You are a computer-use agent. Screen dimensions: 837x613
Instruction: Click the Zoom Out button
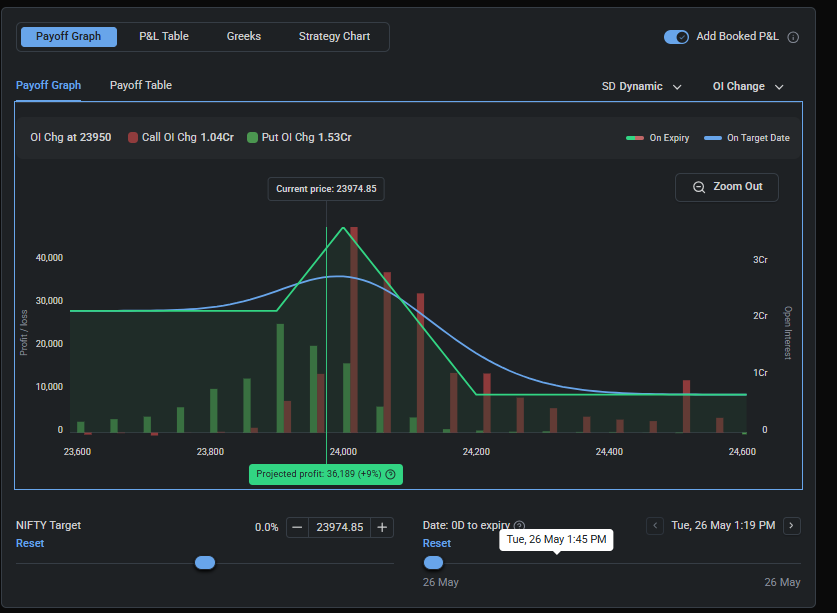727,187
